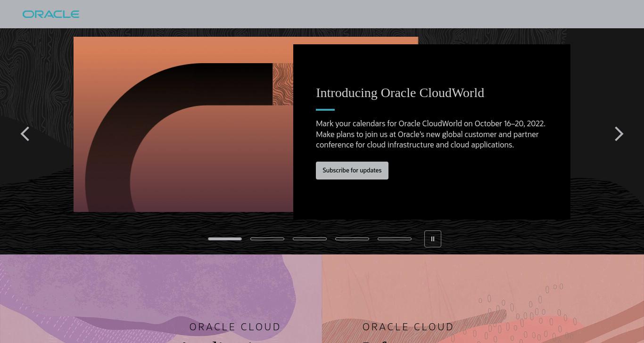Select the third carousel slide indicator
The width and height of the screenshot is (644, 343).
click(310, 239)
